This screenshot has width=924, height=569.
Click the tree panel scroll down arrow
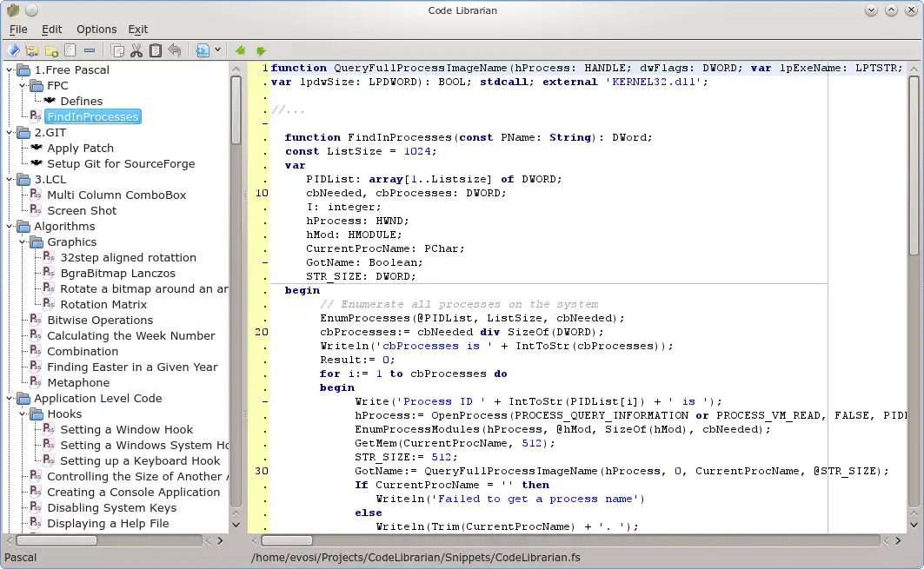click(236, 525)
